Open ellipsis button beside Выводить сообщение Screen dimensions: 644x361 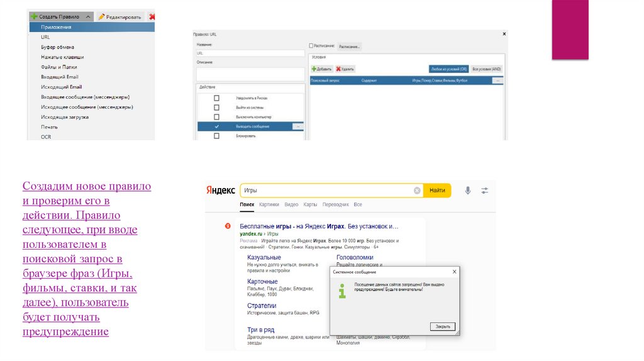tap(298, 126)
